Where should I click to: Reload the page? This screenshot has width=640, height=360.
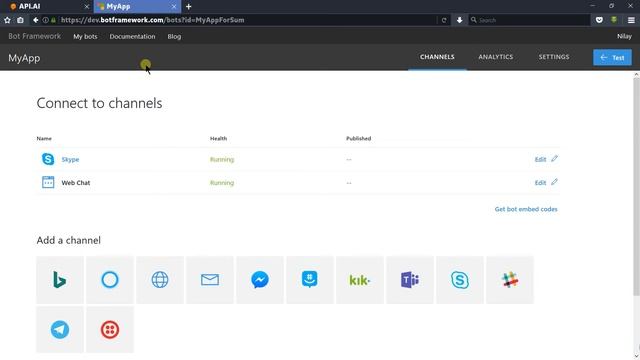tap(444, 20)
